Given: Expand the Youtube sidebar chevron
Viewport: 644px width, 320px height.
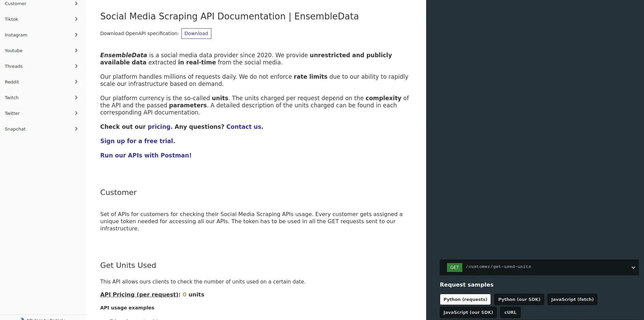Looking at the screenshot, I should (76, 50).
